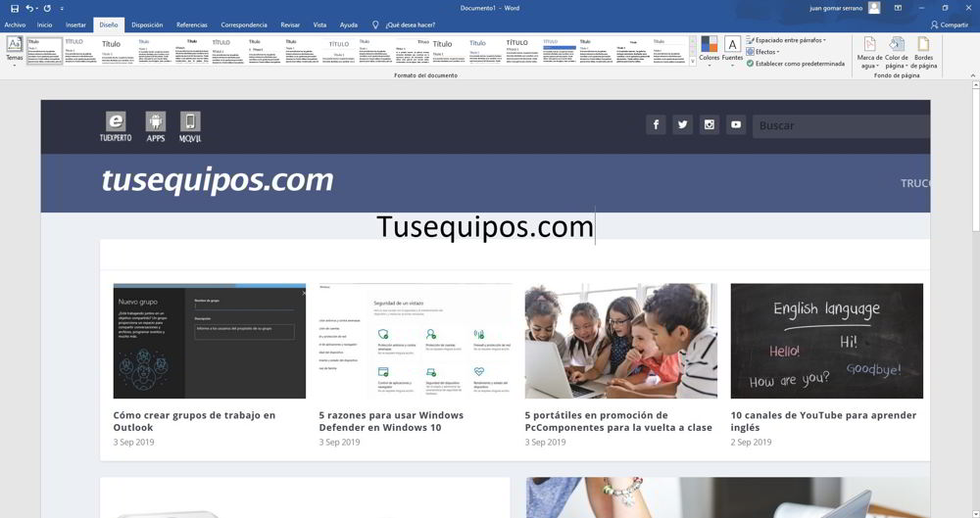
Task: Open the Ribbon display options icon
Action: 898,8
